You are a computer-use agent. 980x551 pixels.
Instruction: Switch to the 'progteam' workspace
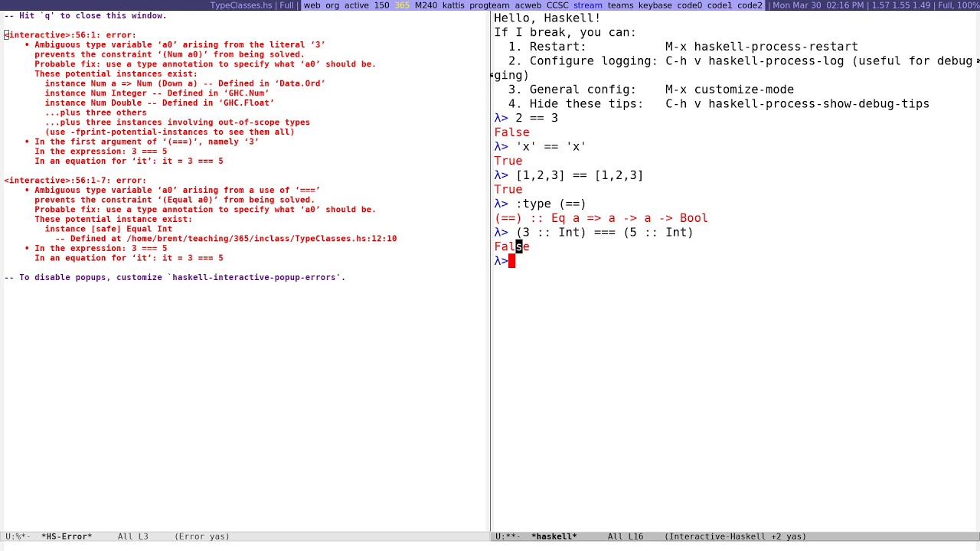(489, 5)
